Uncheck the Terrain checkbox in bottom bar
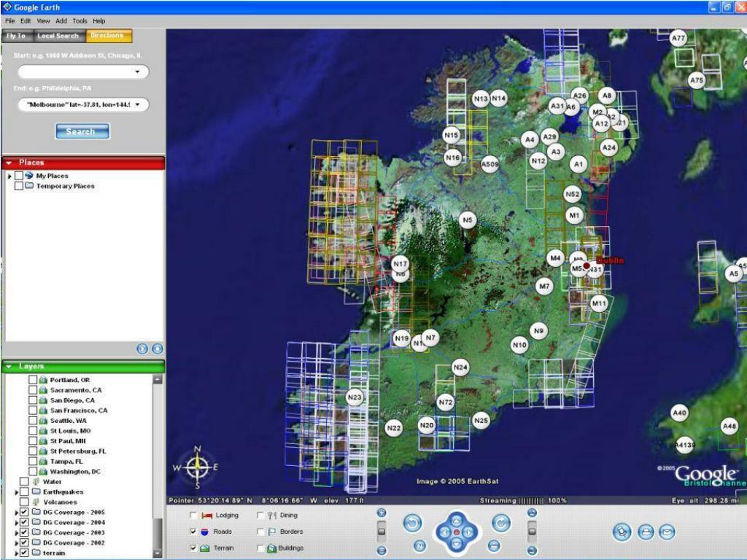747x560 pixels. tap(193, 548)
